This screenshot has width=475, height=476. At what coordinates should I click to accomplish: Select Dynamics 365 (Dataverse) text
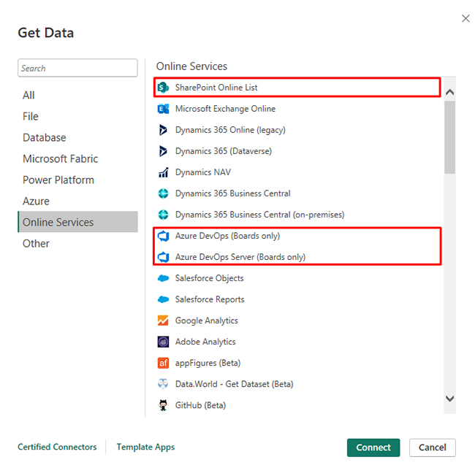click(x=224, y=151)
